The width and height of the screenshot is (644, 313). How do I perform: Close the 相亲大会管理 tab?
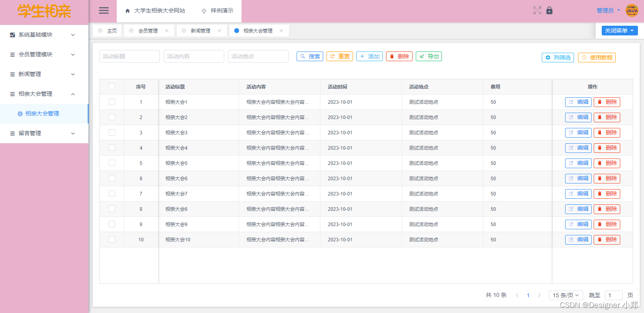point(281,31)
